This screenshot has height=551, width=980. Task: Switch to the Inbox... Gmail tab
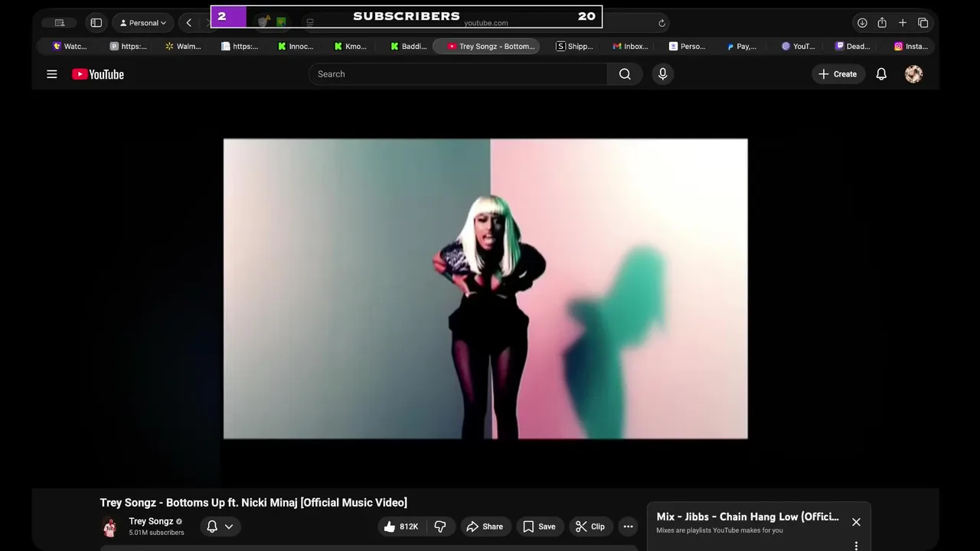coord(631,47)
